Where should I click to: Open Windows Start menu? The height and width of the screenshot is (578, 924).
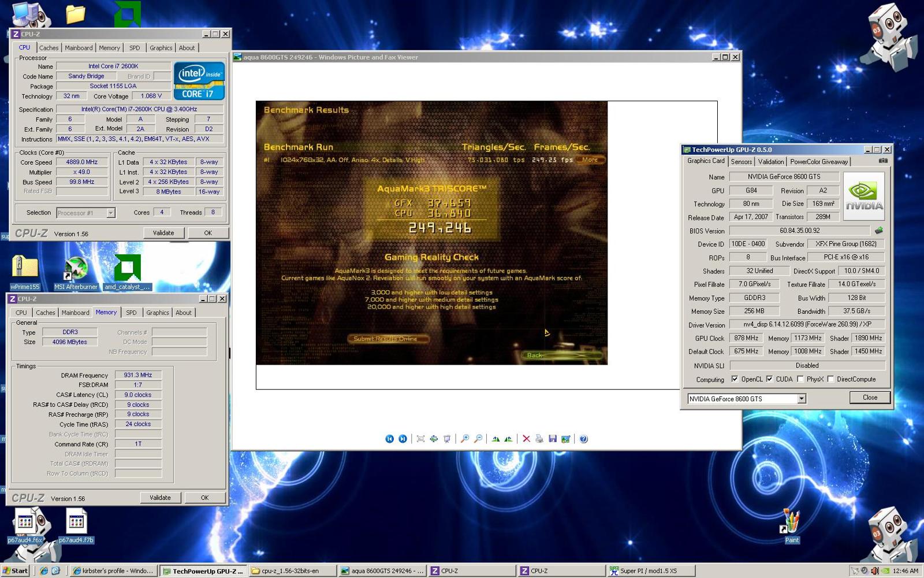point(15,570)
